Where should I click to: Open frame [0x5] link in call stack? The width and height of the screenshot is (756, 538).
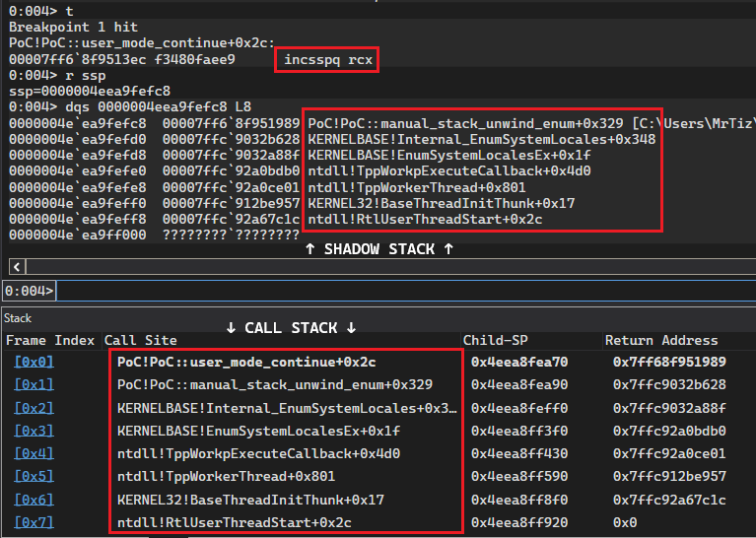coord(34,476)
